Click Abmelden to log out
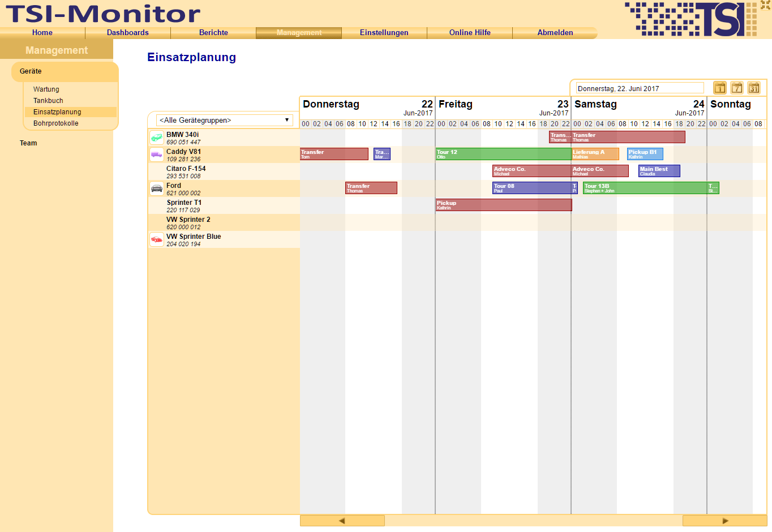Viewport: 772px width, 532px height. coord(555,33)
